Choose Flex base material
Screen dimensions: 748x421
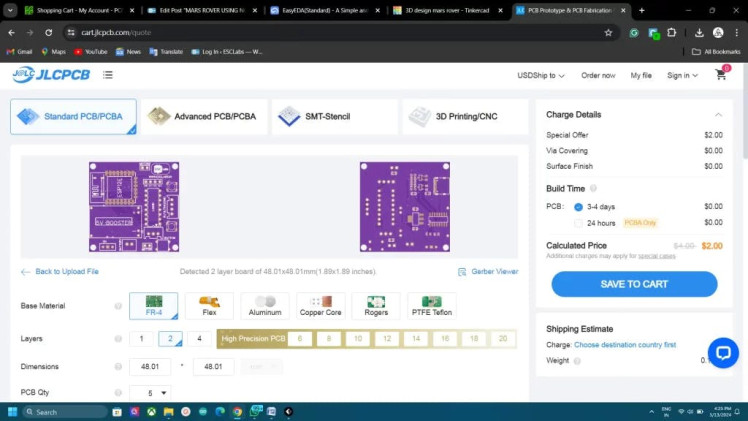click(x=209, y=306)
